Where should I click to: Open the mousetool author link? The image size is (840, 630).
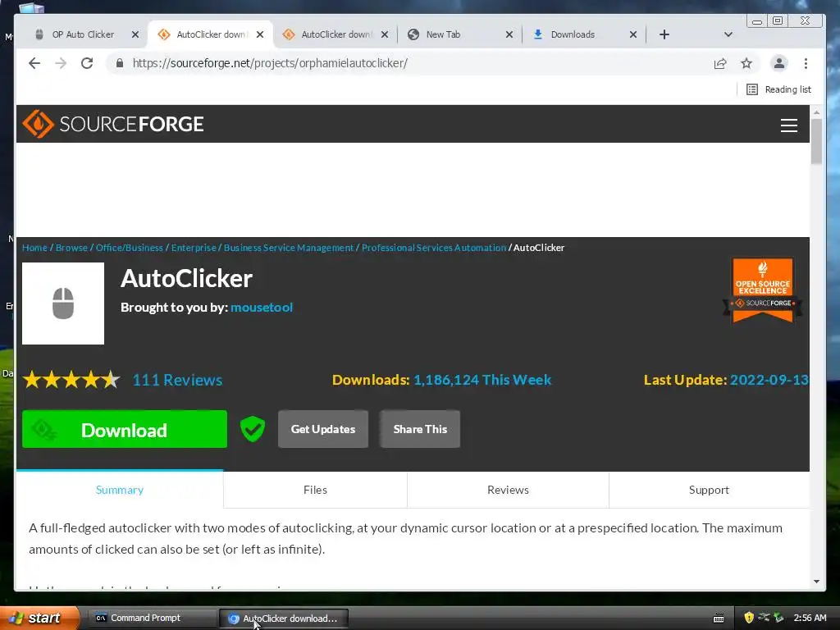coord(262,307)
